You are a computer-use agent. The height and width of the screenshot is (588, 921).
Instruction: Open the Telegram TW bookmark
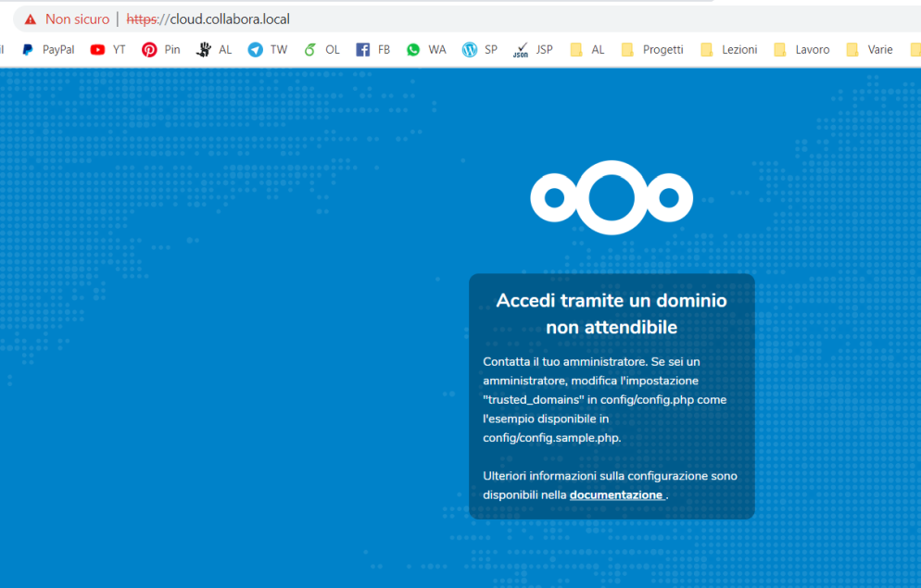267,50
